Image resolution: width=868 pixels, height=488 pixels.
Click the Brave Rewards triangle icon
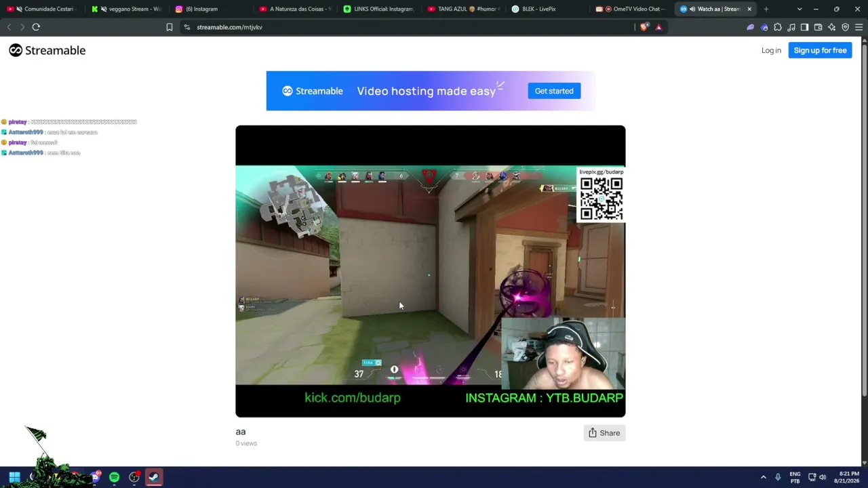(x=658, y=27)
